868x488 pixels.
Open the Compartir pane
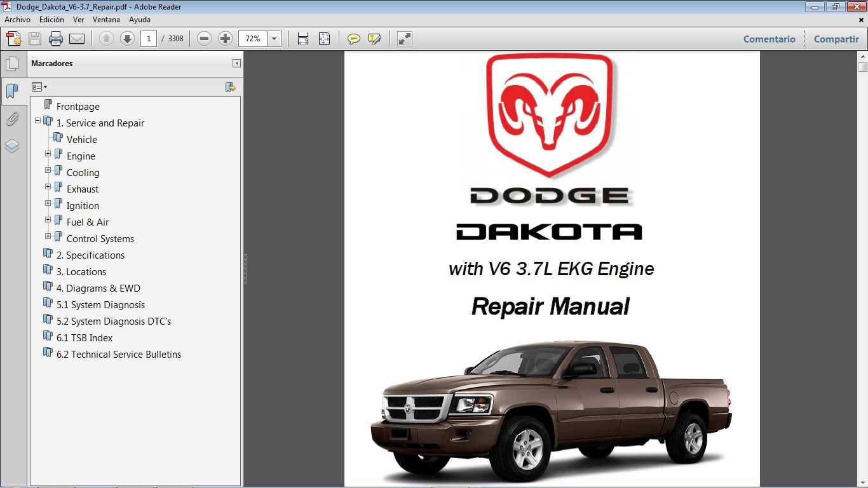(836, 39)
